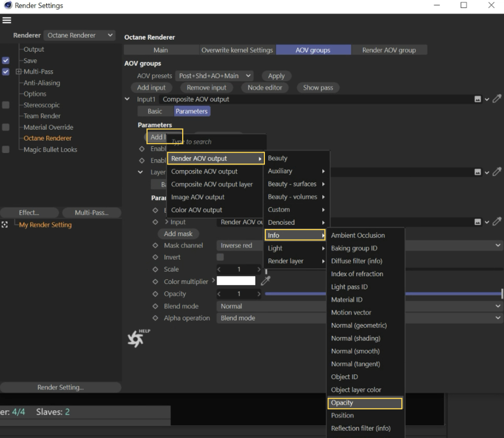
Task: Switch to Overwrite kernel Settings tab
Action: 237,50
